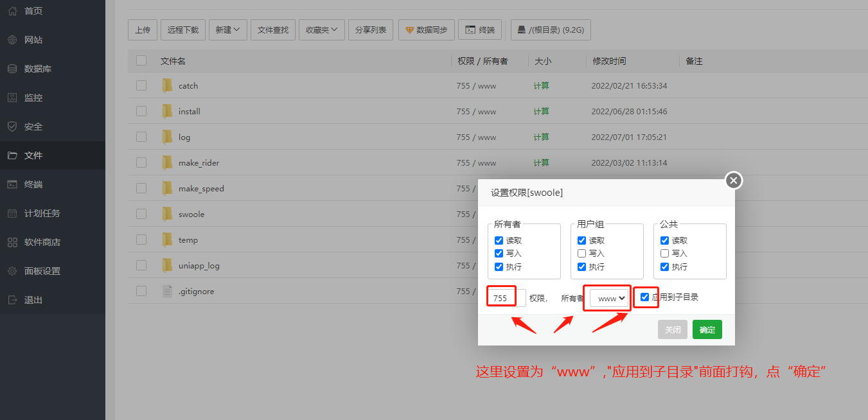This screenshot has height=420, width=868.
Task: Open the 数据库 database sidebar item
Action: [x=53, y=69]
